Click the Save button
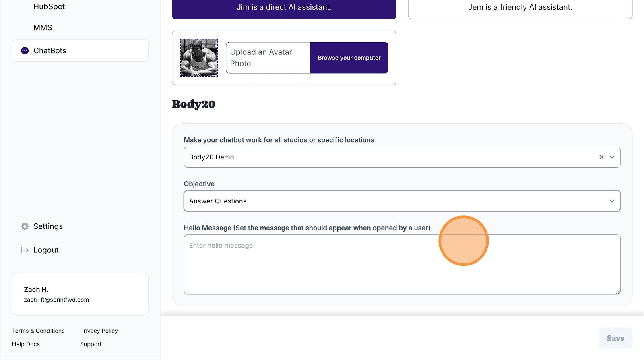This screenshot has height=360, width=644. coord(615,338)
